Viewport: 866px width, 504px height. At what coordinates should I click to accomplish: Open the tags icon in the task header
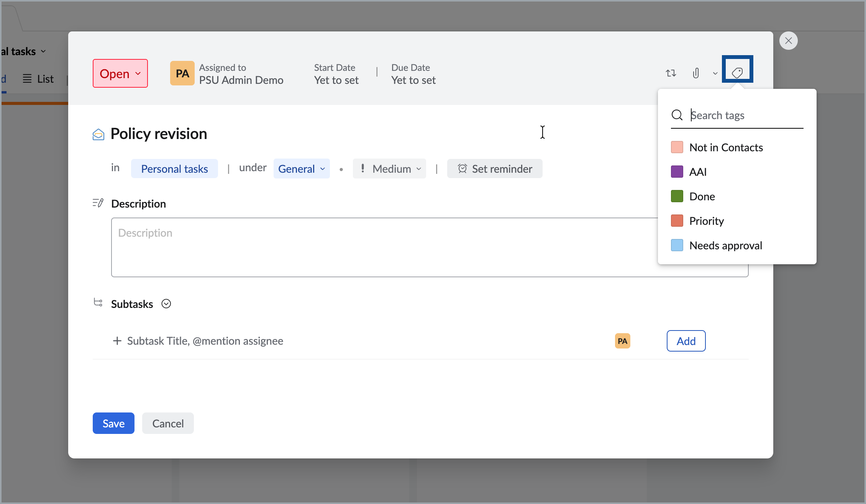pos(737,72)
